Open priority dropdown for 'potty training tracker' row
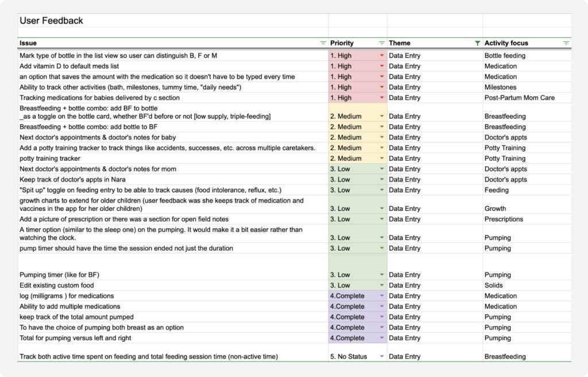Screen dimensions: 588x377 pos(382,159)
